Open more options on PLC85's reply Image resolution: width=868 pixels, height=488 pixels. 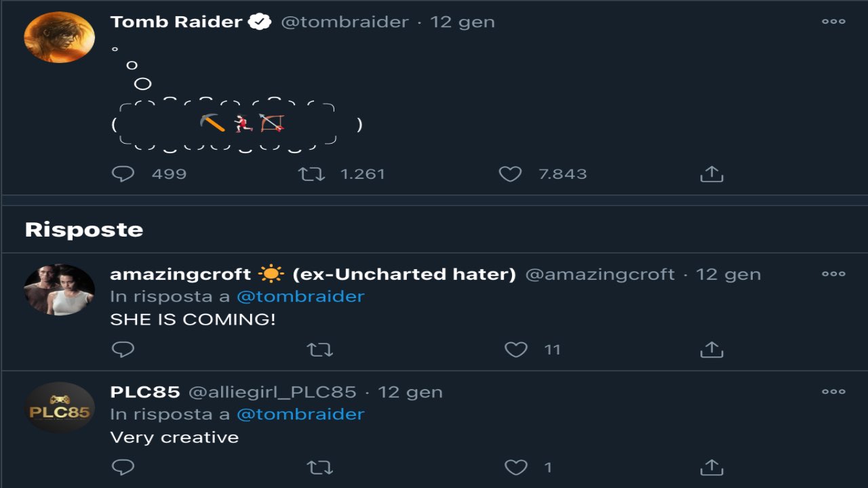[x=833, y=392]
